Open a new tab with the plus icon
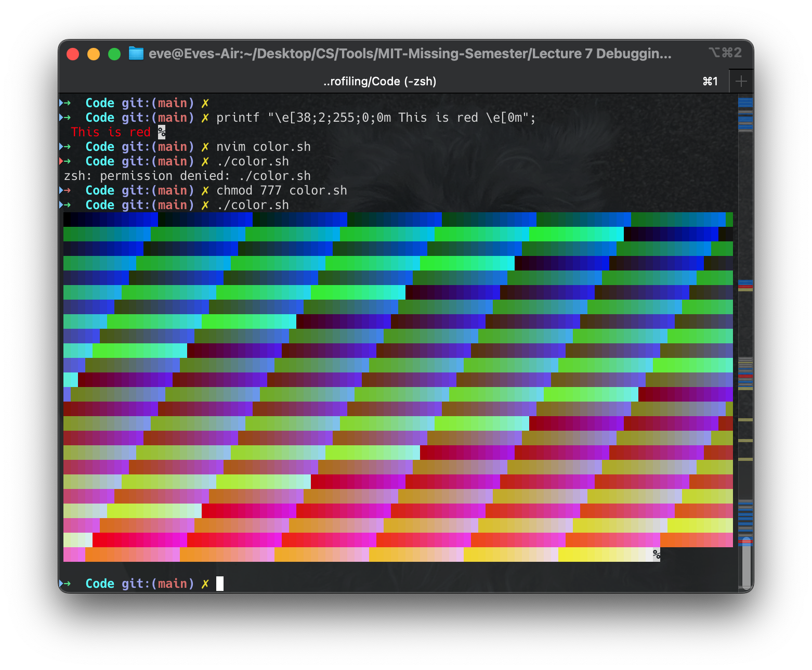 tap(742, 81)
